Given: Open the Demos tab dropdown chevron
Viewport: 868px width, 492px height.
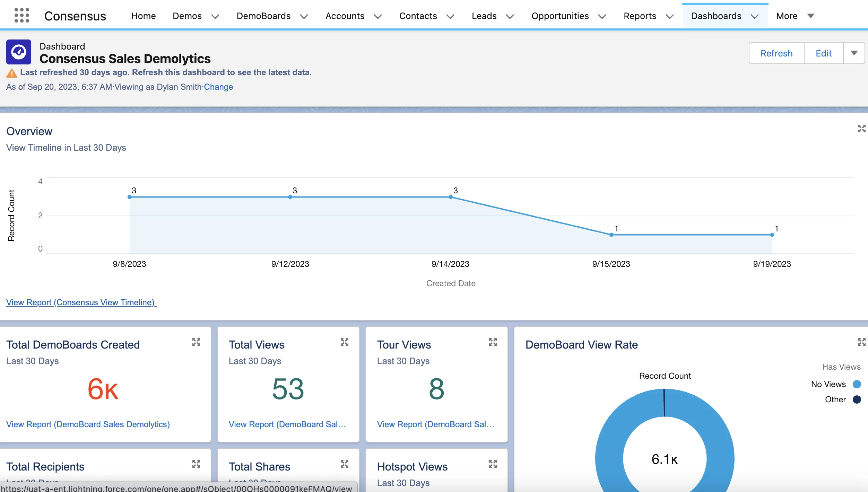Looking at the screenshot, I should tap(215, 16).
